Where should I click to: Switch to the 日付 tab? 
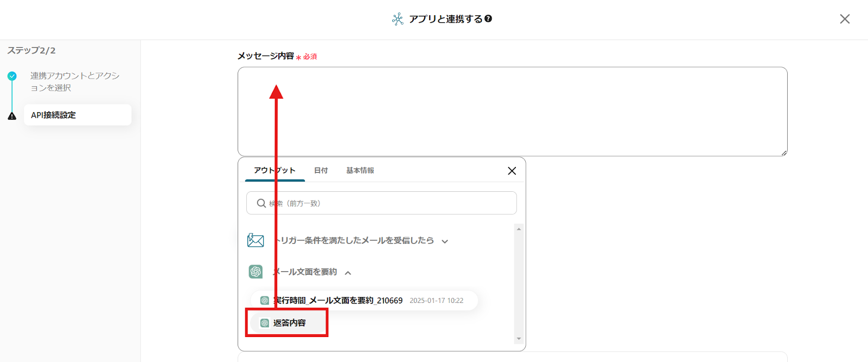pos(321,170)
